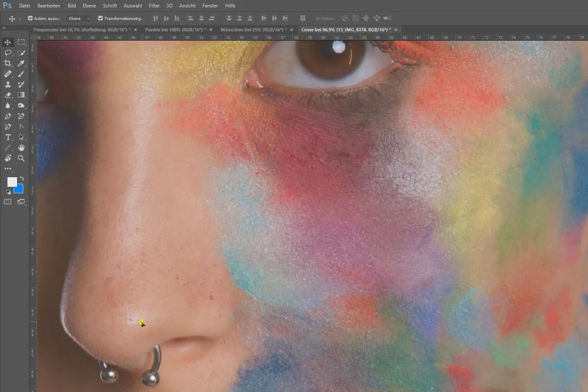Close the Punkte document tab
Image resolution: width=588 pixels, height=392 pixels.
coord(211,30)
